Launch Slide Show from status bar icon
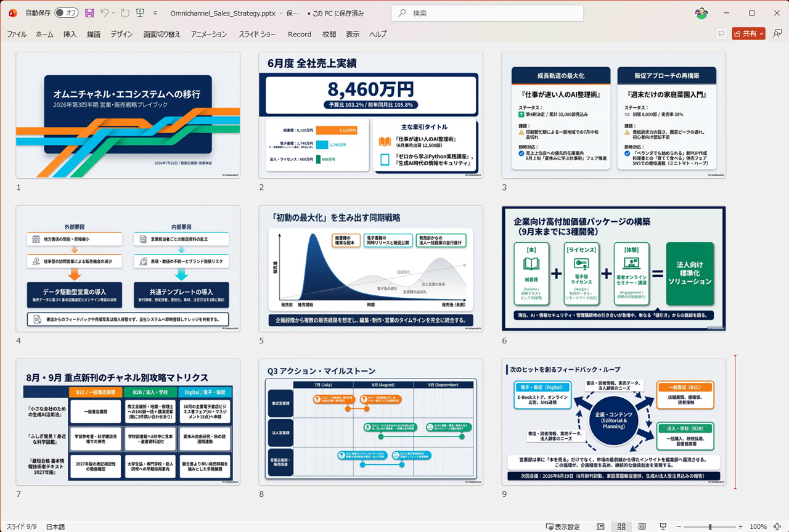This screenshot has width=789, height=532. pyautogui.click(x=663, y=527)
